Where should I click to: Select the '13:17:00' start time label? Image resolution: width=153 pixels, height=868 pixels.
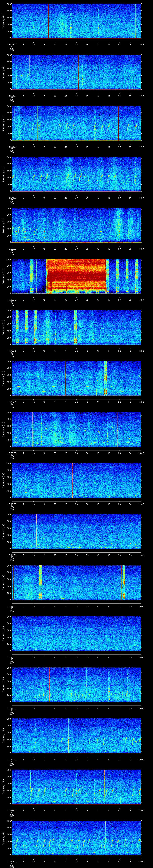[x=12, y=861]
